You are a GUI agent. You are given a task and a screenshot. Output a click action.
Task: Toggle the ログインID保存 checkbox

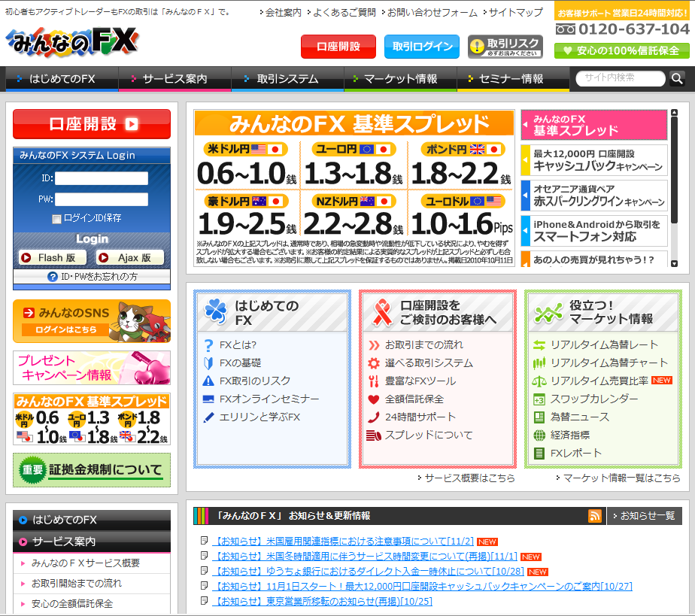tap(56, 219)
